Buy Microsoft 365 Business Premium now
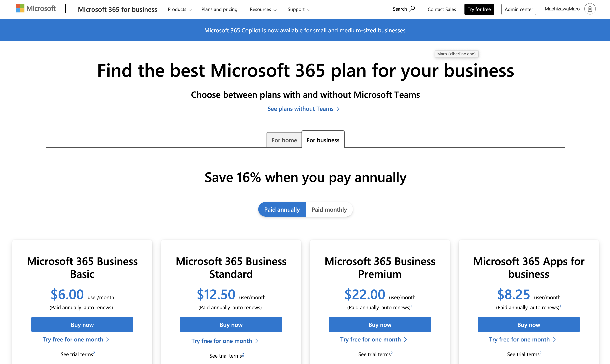Screen dimensions: 610x364 379,324
